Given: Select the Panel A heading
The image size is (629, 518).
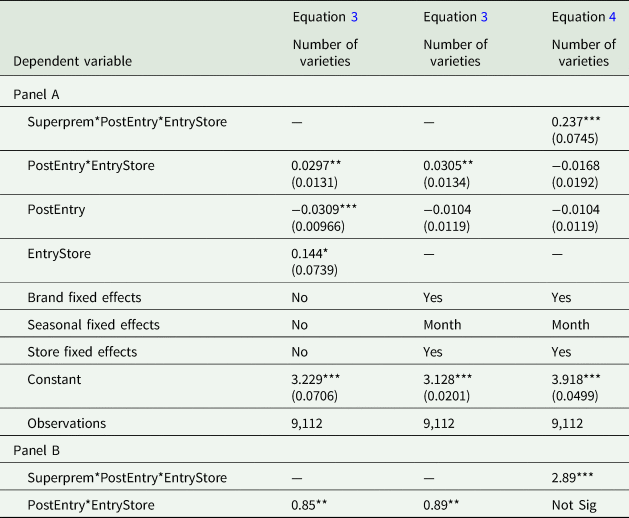Looking at the screenshot, I should coord(41,91).
